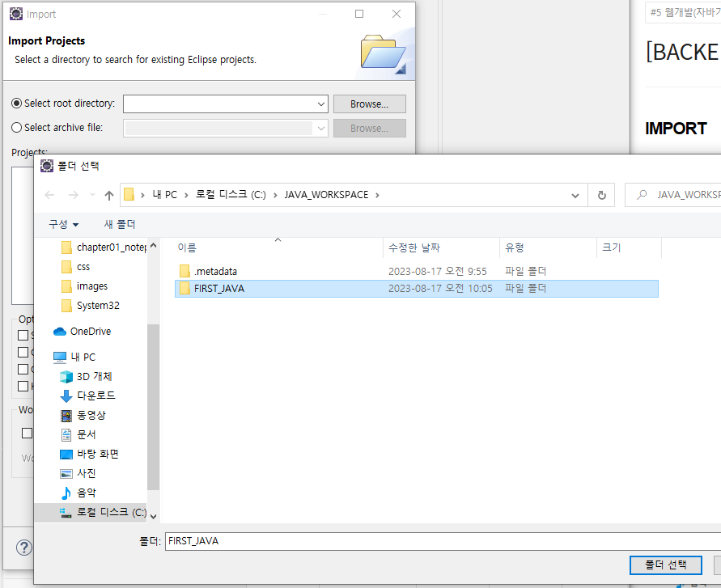Toggle the second Options checkbox in the Import dialog

point(23,352)
